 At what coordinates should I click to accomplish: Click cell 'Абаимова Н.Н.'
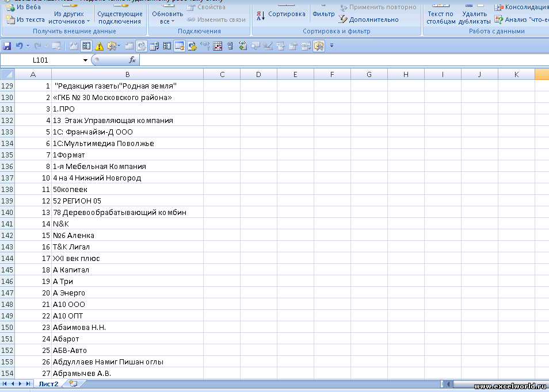click(127, 327)
